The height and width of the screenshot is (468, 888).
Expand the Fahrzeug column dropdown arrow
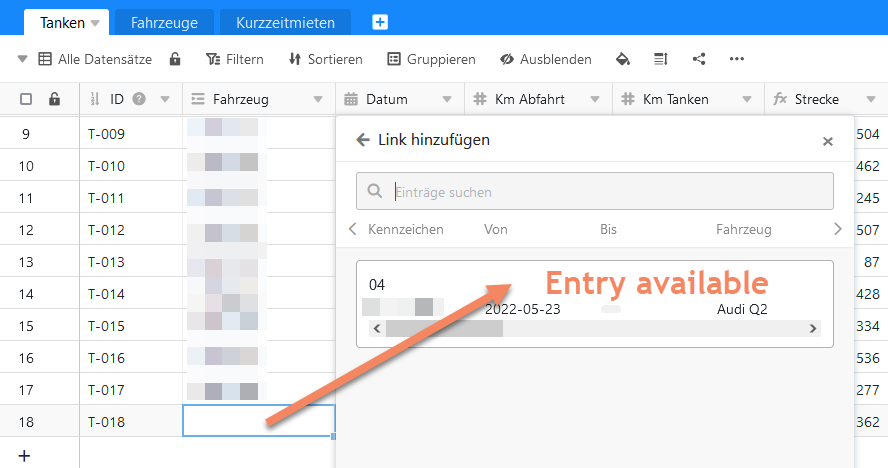[318, 99]
